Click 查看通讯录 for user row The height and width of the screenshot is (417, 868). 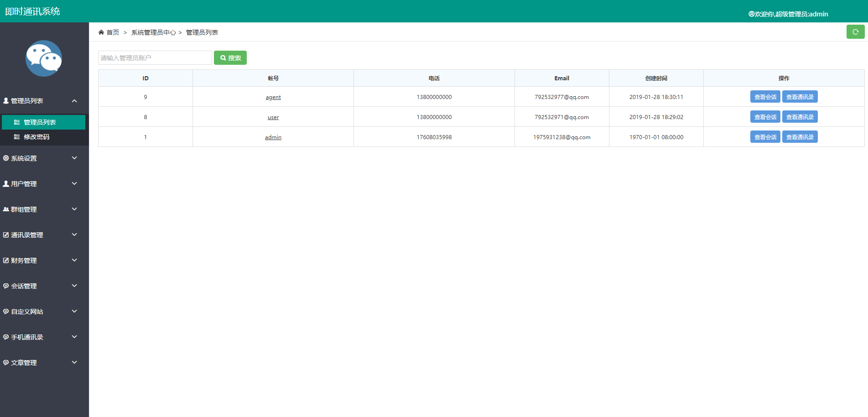(800, 117)
